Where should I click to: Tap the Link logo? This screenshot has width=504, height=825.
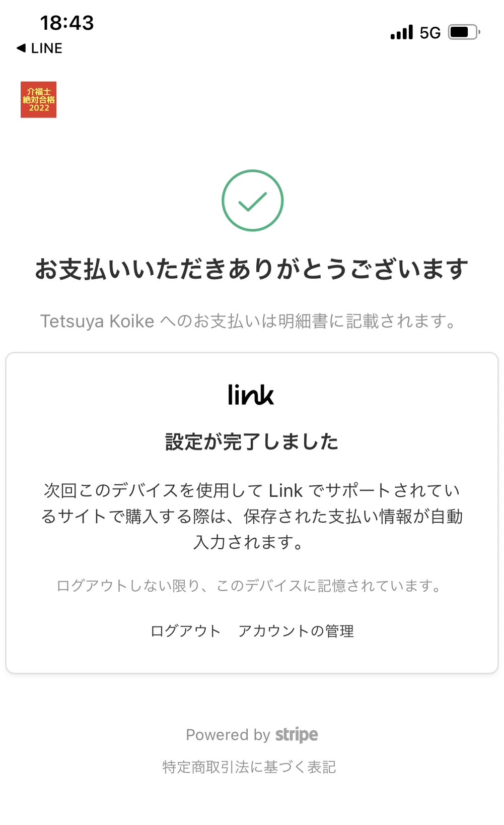(251, 395)
